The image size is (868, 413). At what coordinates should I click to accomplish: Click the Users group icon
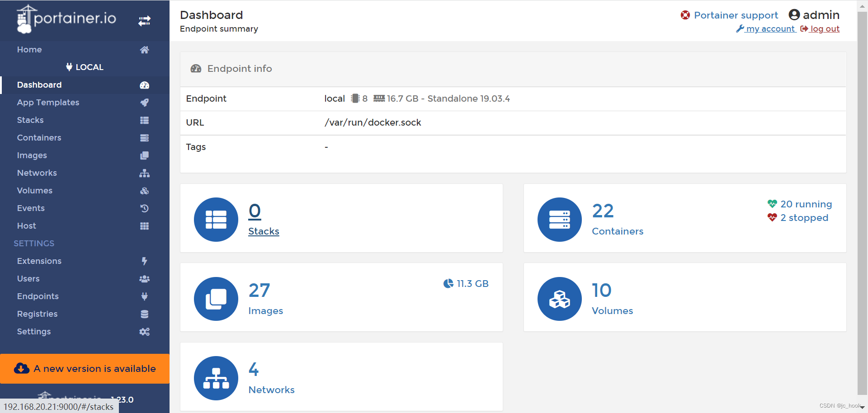point(144,279)
